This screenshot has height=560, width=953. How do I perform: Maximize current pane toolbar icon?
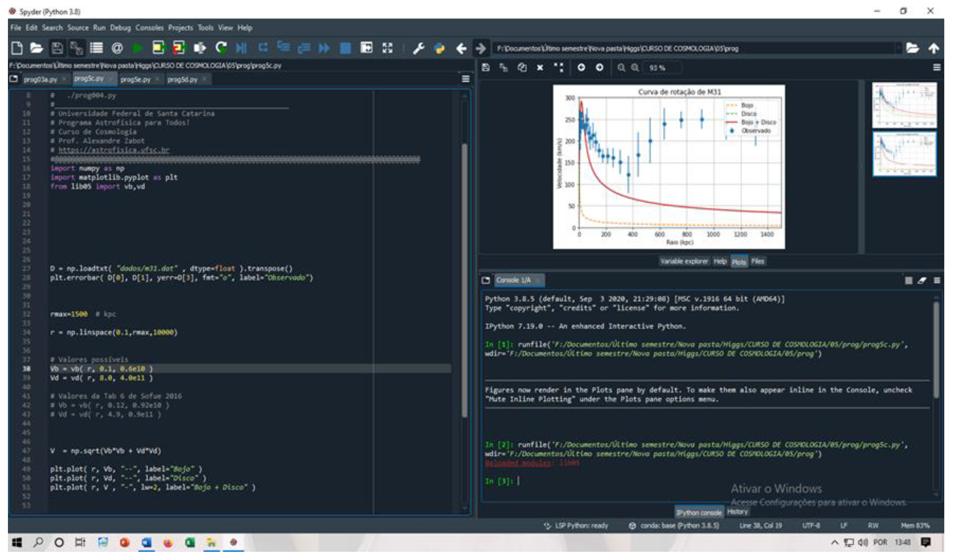click(366, 48)
